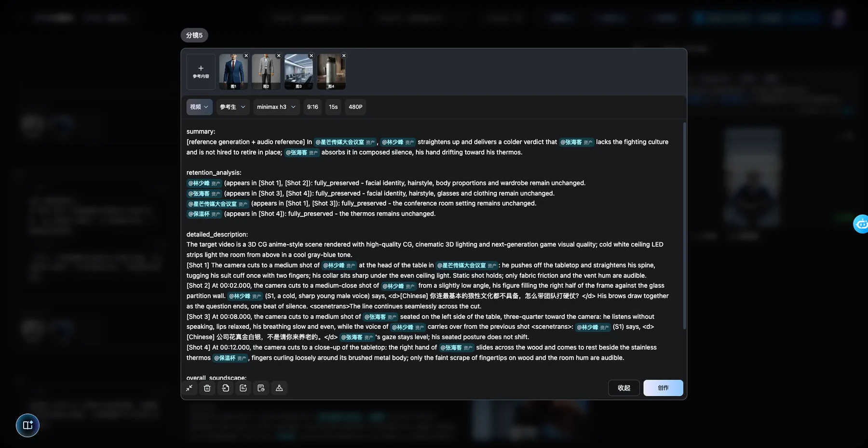Remove reference image 图4

(344, 56)
